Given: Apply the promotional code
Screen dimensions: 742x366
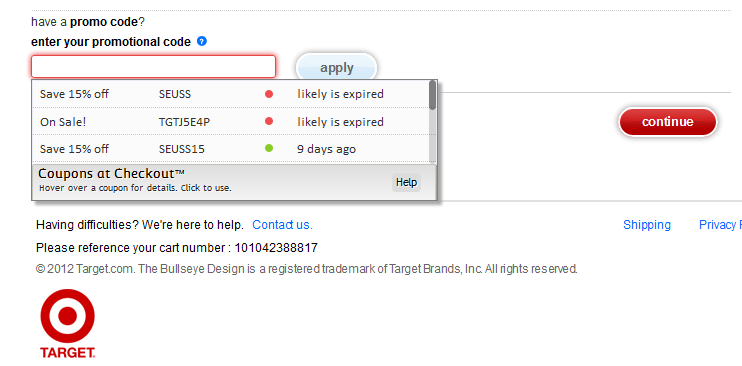Looking at the screenshot, I should tap(336, 68).
